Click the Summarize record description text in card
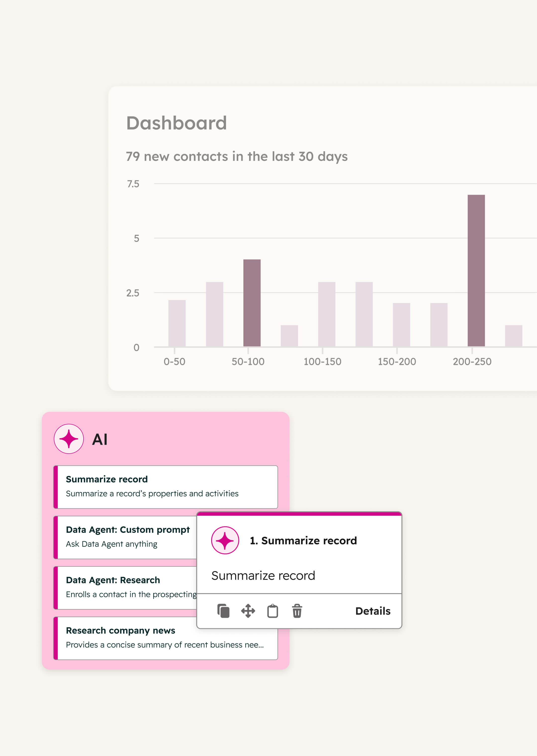 [263, 575]
